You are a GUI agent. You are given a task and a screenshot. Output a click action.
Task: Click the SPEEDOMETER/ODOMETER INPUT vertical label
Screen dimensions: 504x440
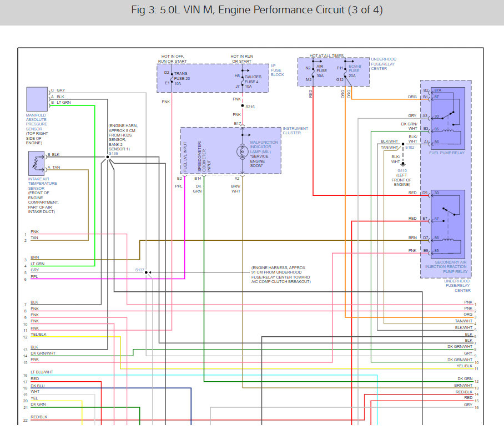click(204, 156)
